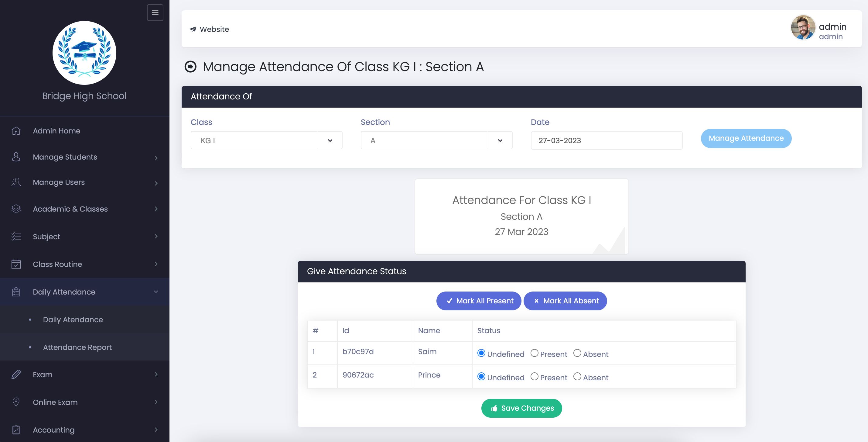Click the Admin Home house icon
Screen dimensions: 868x442
click(x=16, y=131)
